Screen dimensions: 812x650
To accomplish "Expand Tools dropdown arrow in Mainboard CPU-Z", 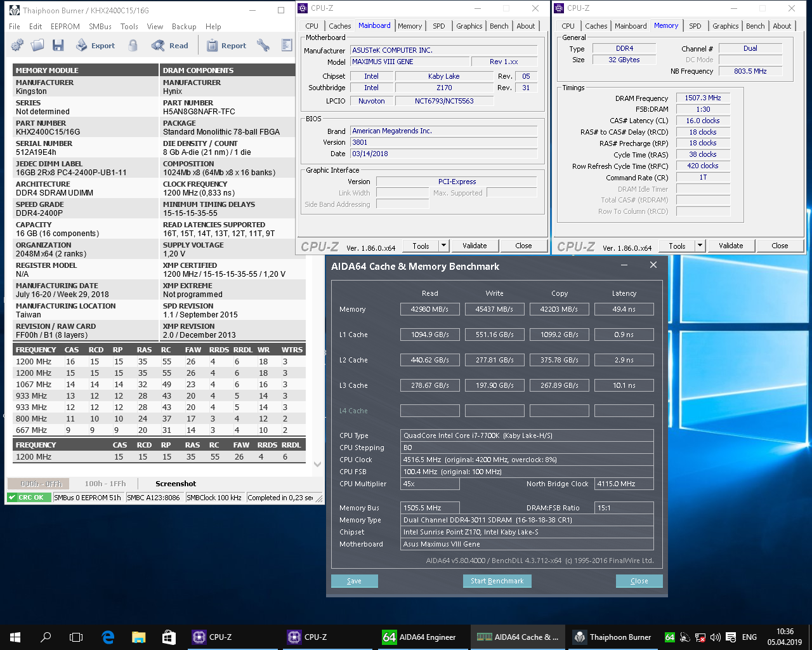I will [443, 246].
